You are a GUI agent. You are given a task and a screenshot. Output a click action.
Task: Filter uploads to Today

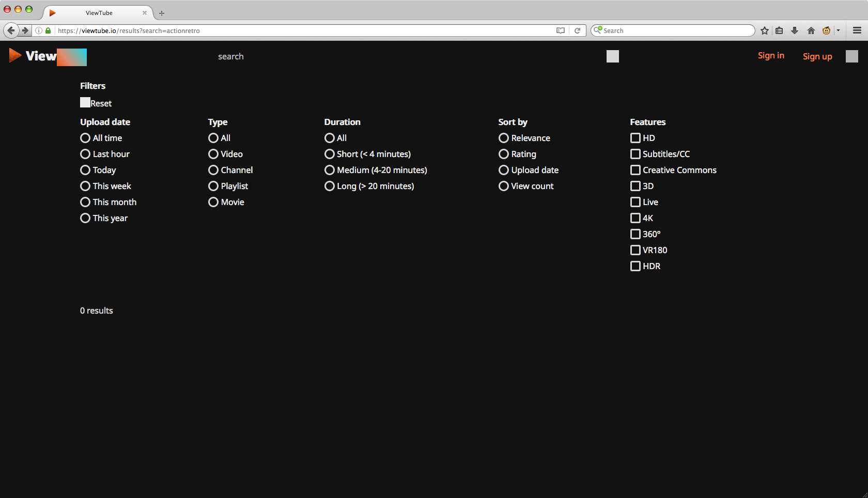98,170
